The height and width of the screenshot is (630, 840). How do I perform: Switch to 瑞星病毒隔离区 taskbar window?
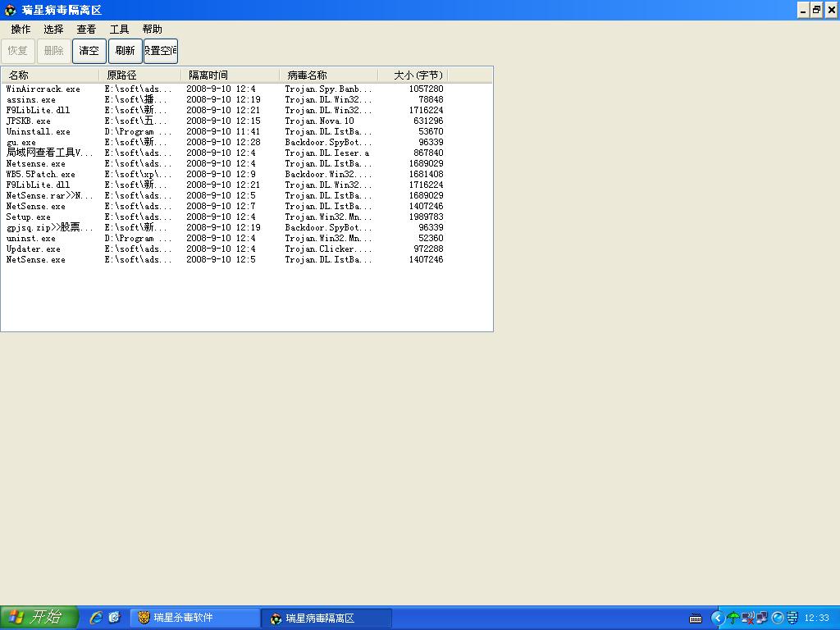tap(326, 618)
